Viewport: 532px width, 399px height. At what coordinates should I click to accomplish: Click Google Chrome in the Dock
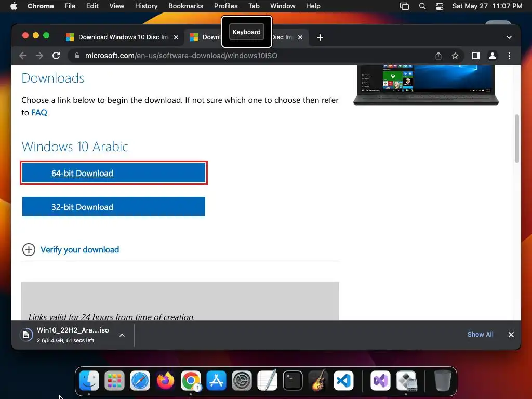[191, 380]
